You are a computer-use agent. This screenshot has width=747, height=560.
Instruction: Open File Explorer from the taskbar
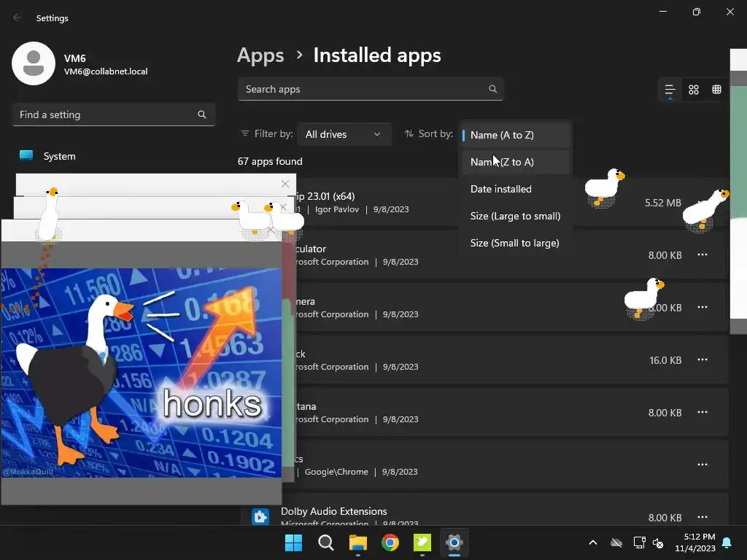357,542
